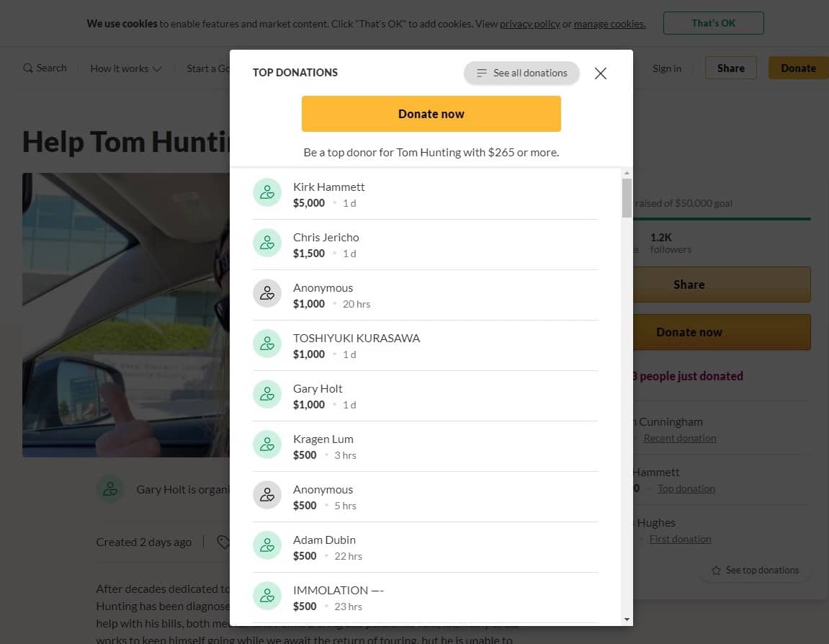
Task: Click the fundraising goal progress bar
Action: pos(722,218)
